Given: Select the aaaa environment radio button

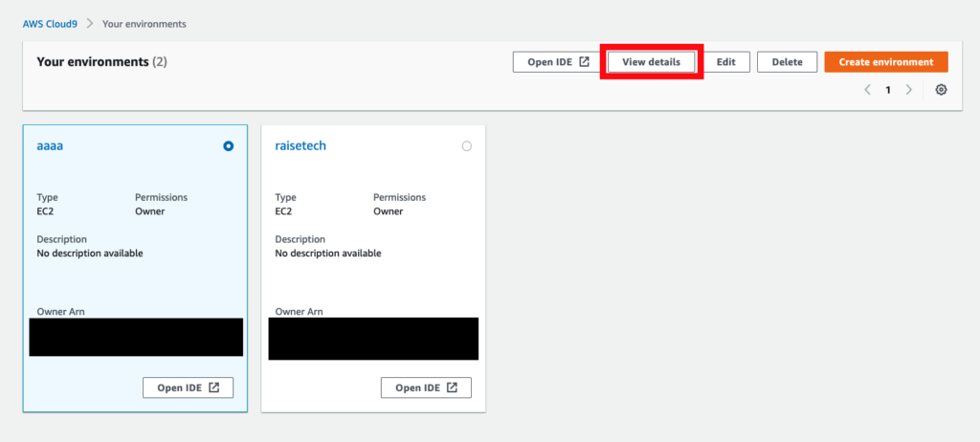Looking at the screenshot, I should 228,146.
